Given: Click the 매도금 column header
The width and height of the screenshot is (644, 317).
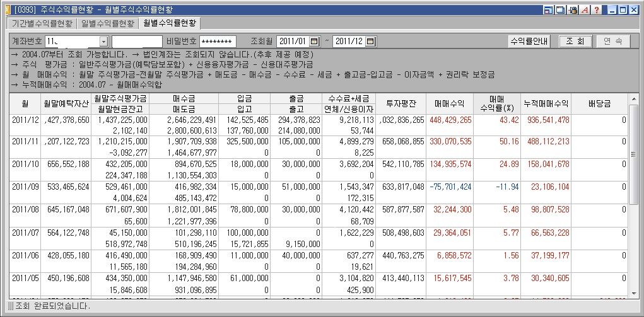Looking at the screenshot, I should (184, 109).
